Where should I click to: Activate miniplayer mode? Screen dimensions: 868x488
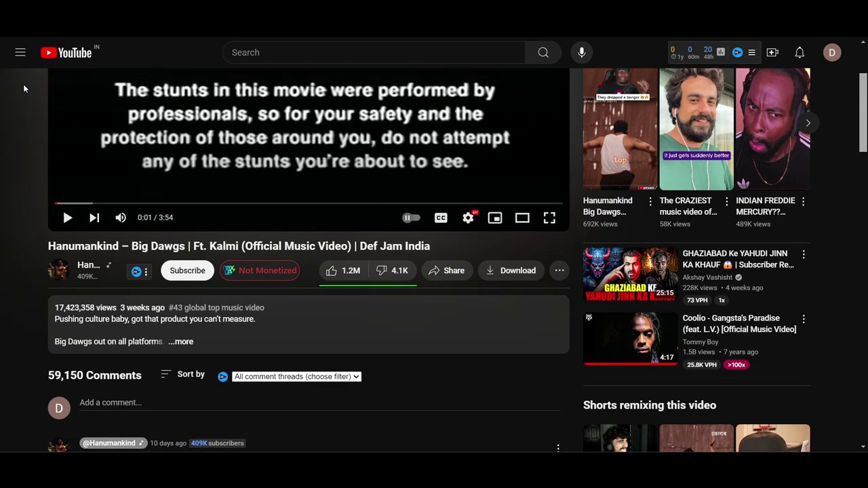pyautogui.click(x=495, y=218)
